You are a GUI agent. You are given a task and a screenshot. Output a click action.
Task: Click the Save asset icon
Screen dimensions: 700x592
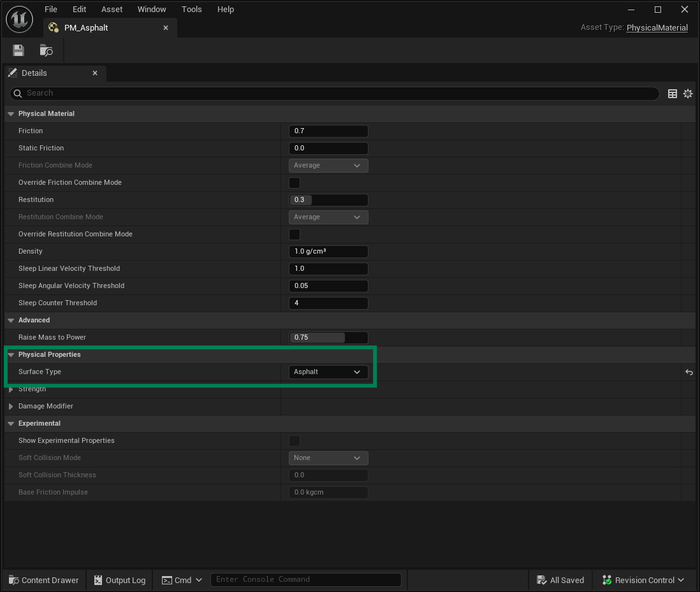pos(18,50)
